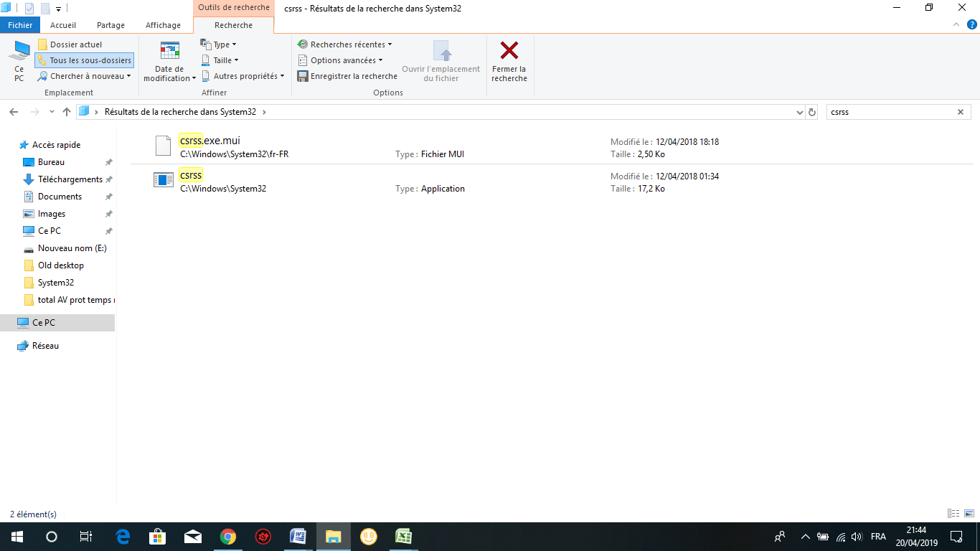This screenshot has height=551, width=980.
Task: Open System32 in navigation pane
Action: point(55,283)
